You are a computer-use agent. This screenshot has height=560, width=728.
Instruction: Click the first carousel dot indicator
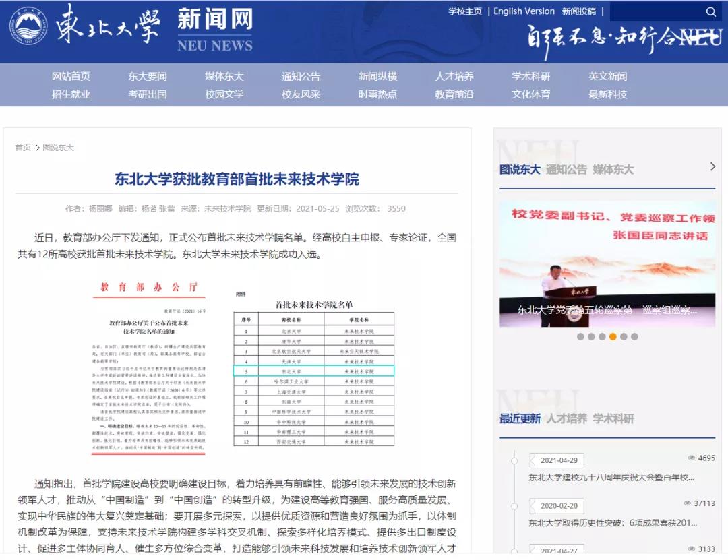coord(580,337)
